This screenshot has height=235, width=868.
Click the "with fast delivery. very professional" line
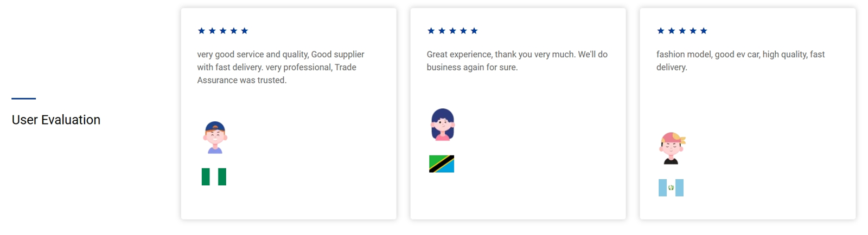coord(276,68)
